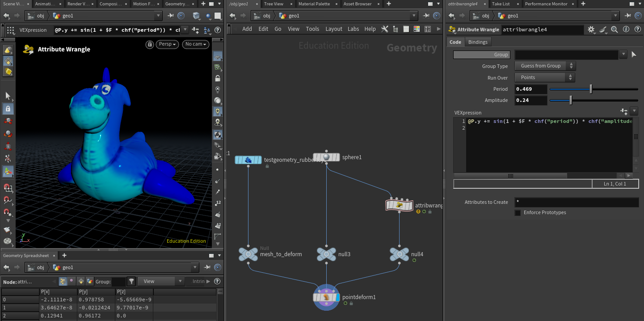The height and width of the screenshot is (321, 644).
Task: Click the Attributes to Create field
Action: (x=576, y=203)
